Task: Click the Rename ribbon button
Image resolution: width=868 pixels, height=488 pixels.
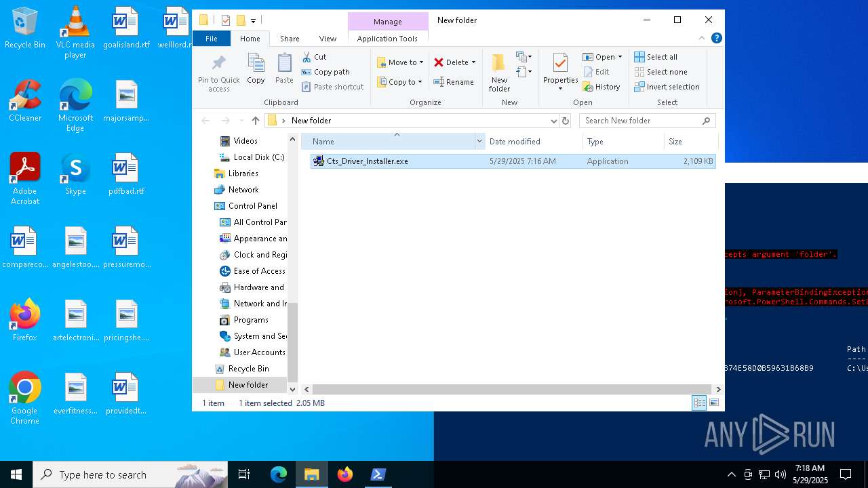Action: (x=454, y=82)
